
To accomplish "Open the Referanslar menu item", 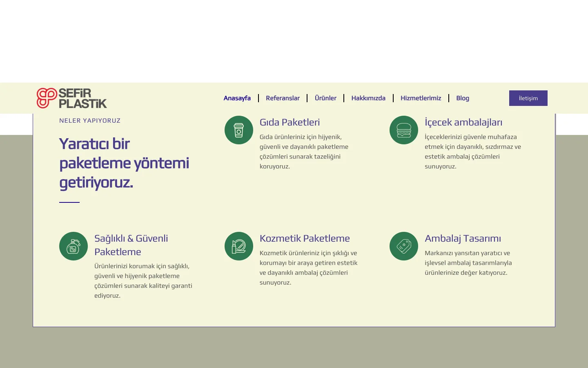I will click(x=283, y=98).
